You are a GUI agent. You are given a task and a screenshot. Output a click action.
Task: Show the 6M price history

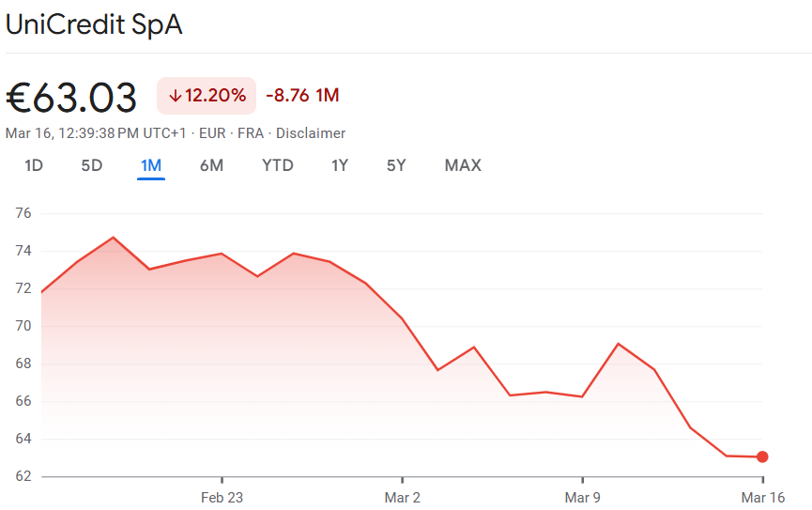211,165
